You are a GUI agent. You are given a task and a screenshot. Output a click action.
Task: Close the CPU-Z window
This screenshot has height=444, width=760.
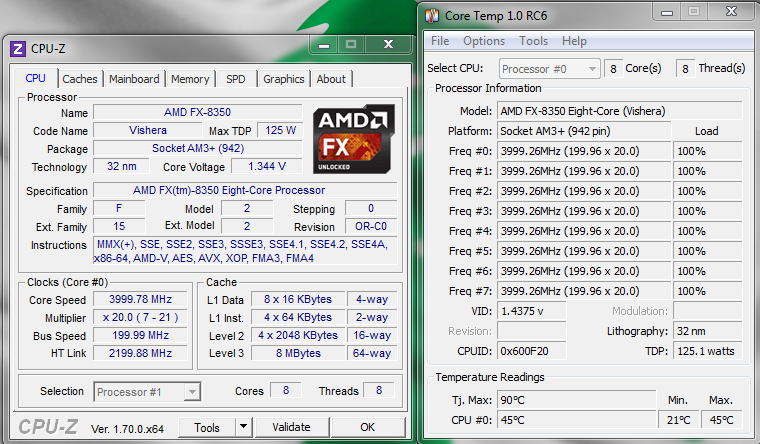(388, 45)
